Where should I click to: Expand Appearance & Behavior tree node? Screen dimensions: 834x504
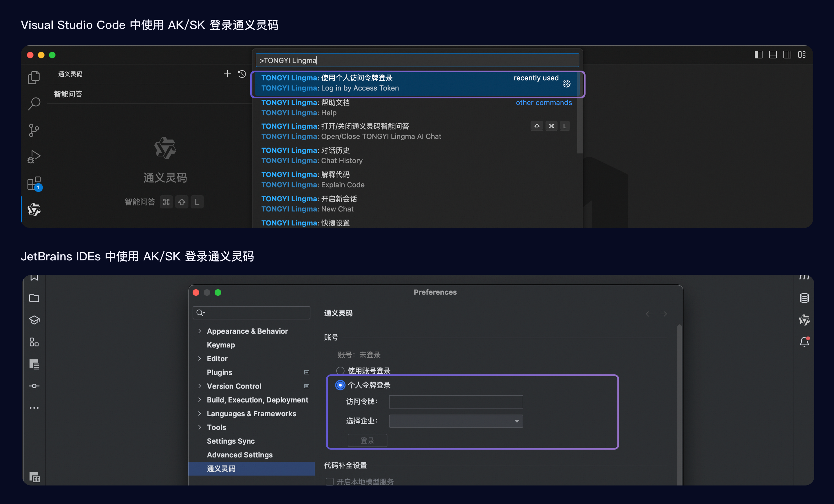199,331
